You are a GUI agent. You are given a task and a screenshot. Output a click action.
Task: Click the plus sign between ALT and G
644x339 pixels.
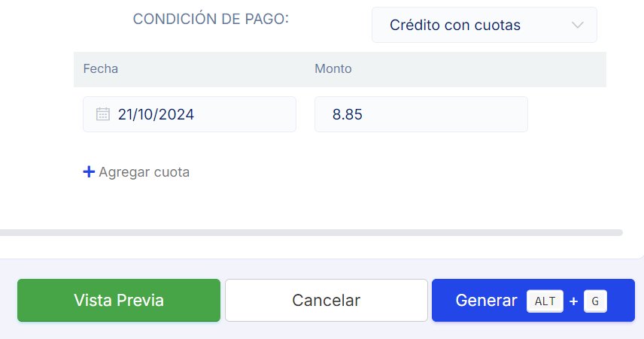[x=573, y=301]
